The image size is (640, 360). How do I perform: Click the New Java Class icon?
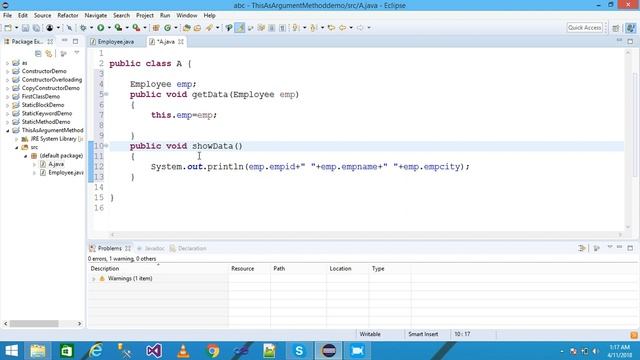click(167, 28)
